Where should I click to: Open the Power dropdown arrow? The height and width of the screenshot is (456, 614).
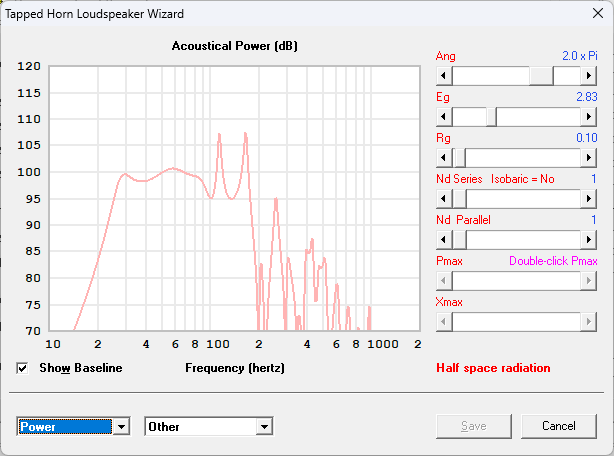[x=121, y=427]
